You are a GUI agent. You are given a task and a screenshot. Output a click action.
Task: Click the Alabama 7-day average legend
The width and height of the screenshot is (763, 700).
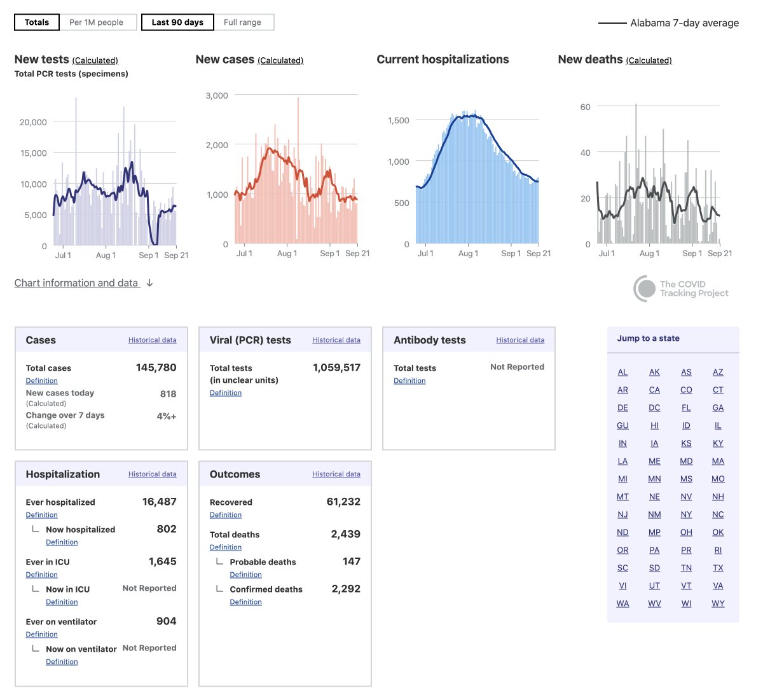pos(668,23)
